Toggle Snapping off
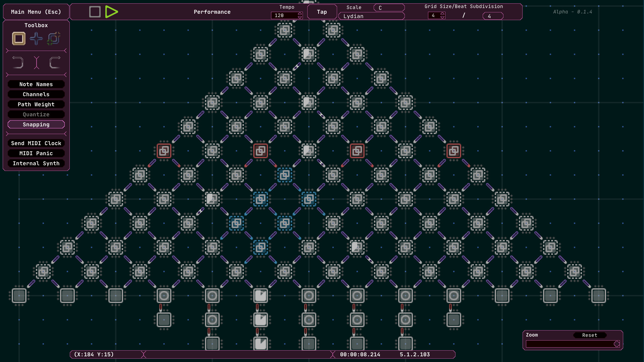Viewport: 644px width, 362px height. [36, 124]
